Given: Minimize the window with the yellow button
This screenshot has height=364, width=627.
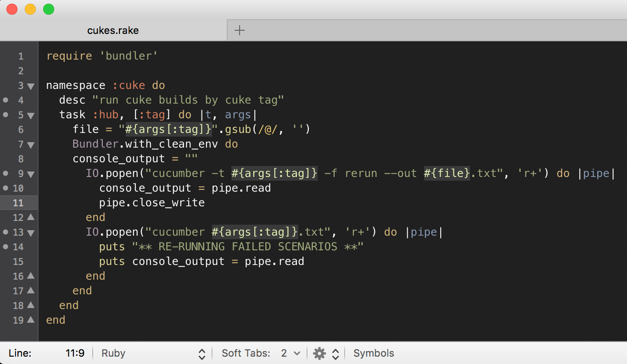Looking at the screenshot, I should coord(30,9).
